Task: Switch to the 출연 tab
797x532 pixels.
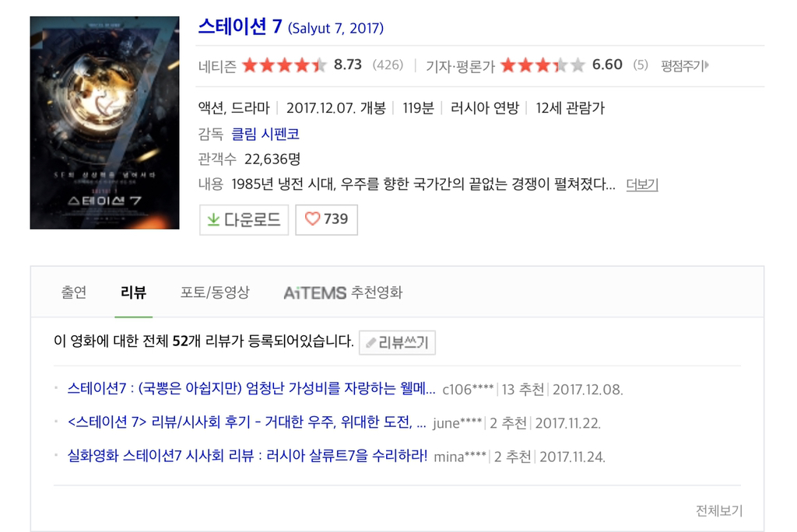Action: tap(74, 292)
